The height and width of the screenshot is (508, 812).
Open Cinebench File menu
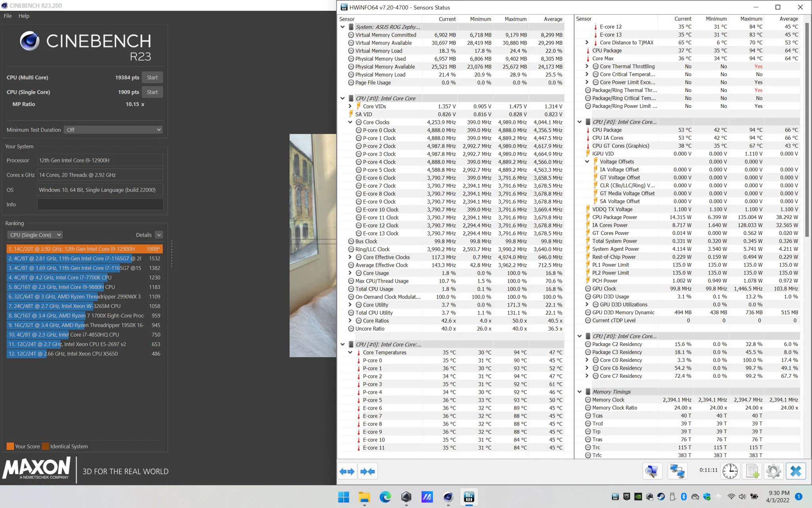pyautogui.click(x=8, y=16)
